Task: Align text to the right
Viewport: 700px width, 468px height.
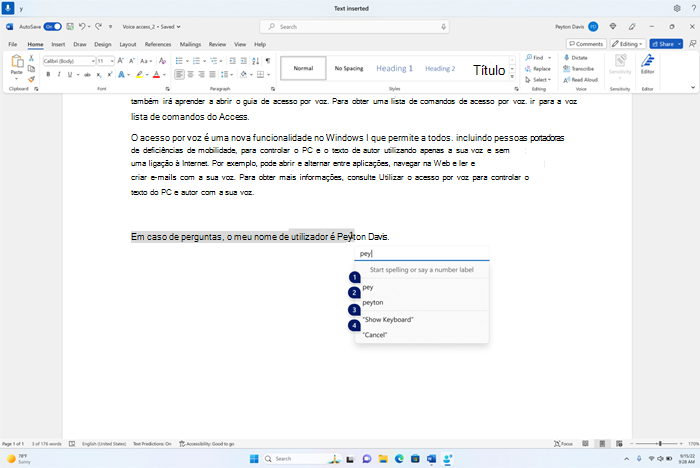Action: (201, 75)
